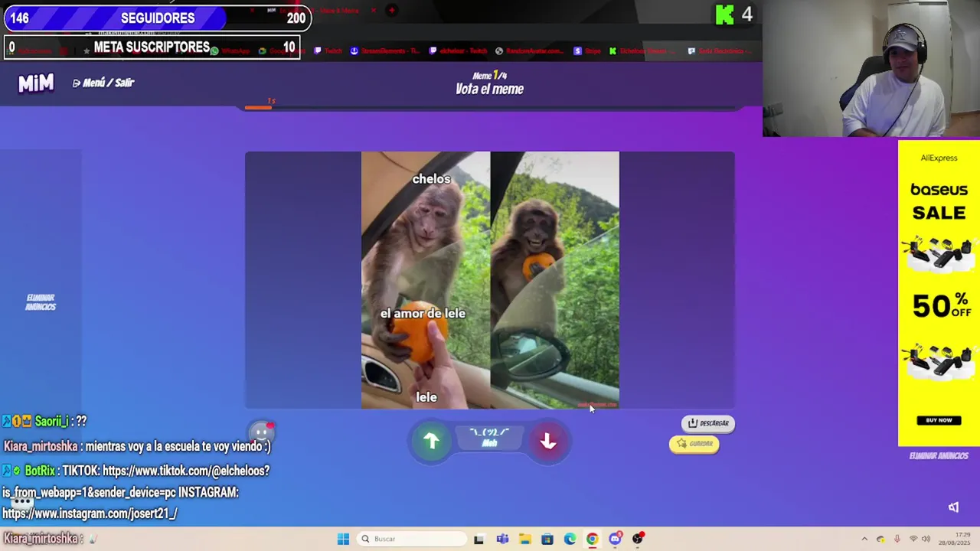Open the Twitch bookmark in bookmarks bar
The image size is (980, 551).
(328, 51)
